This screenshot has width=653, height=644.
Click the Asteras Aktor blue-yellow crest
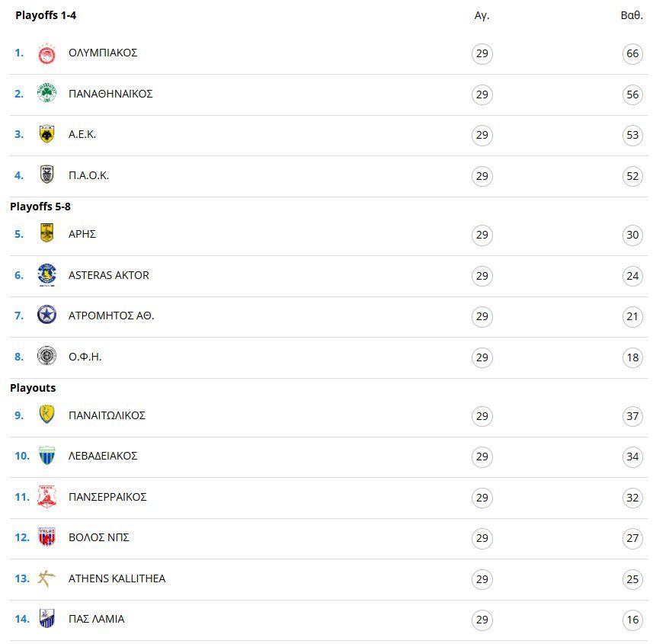[x=46, y=275]
